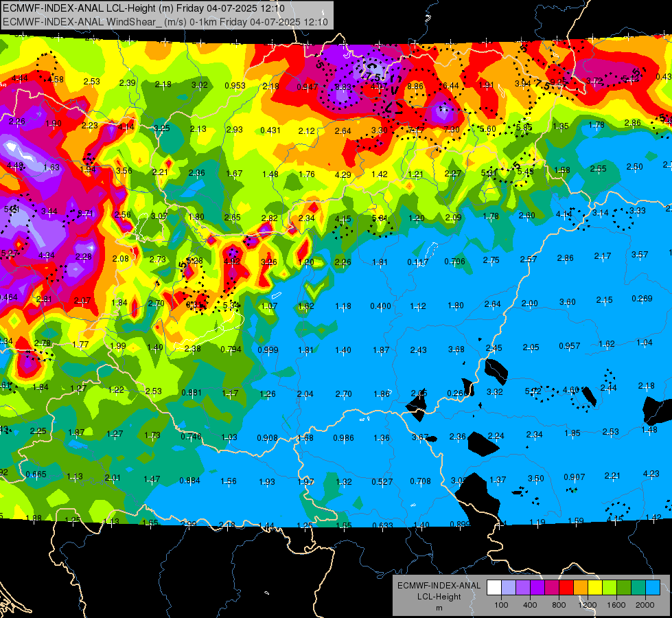Click the grid value 4.29
Screen dimensions: 672x618
[x=343, y=174]
